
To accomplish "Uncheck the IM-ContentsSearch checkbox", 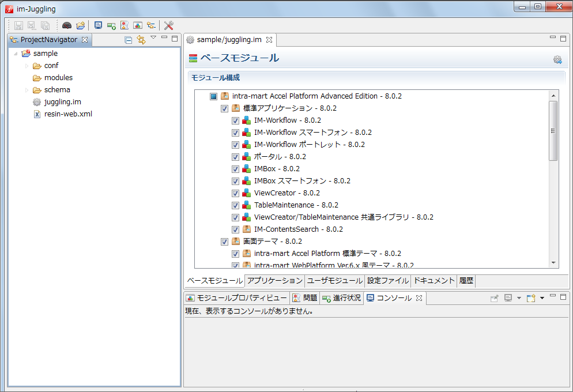I will click(x=235, y=229).
